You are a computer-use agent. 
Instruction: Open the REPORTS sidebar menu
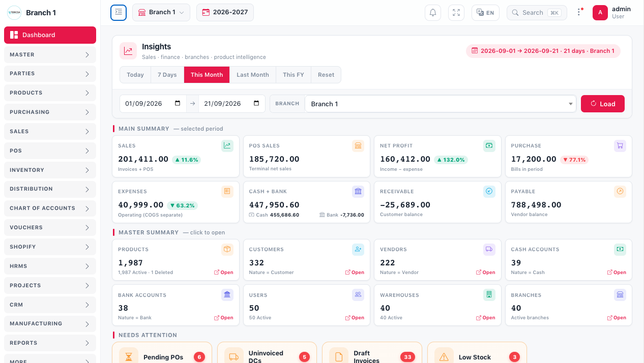tap(50, 343)
